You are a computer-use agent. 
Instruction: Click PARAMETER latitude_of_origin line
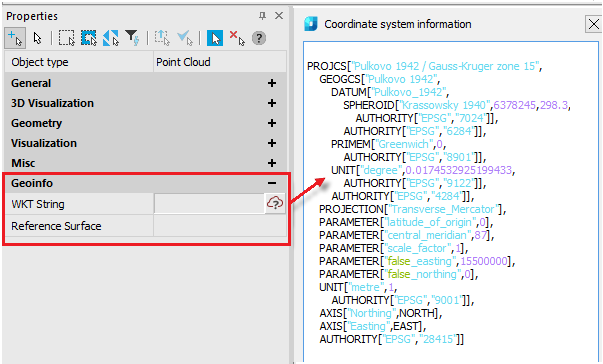[406, 222]
